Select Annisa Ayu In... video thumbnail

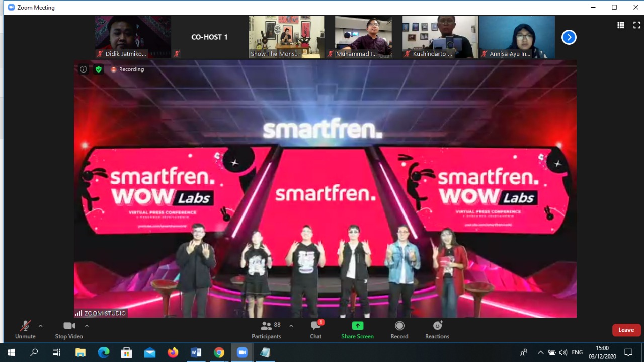point(517,37)
